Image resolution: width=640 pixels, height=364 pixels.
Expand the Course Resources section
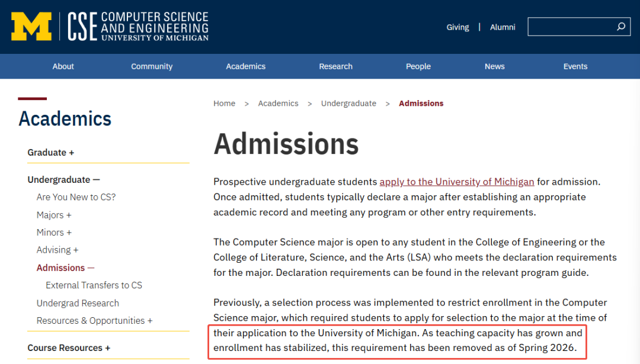[69, 348]
